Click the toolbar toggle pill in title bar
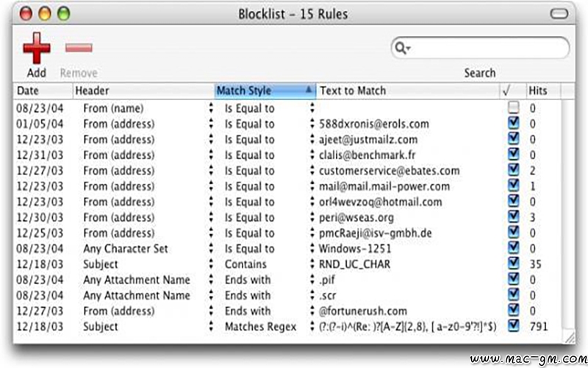 [559, 14]
